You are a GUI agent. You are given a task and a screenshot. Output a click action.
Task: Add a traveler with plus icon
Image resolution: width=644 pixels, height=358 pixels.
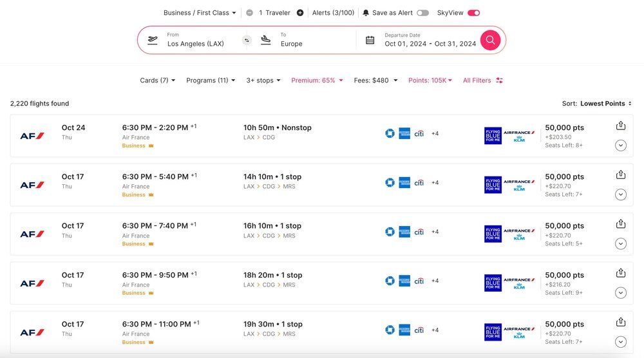coord(300,13)
